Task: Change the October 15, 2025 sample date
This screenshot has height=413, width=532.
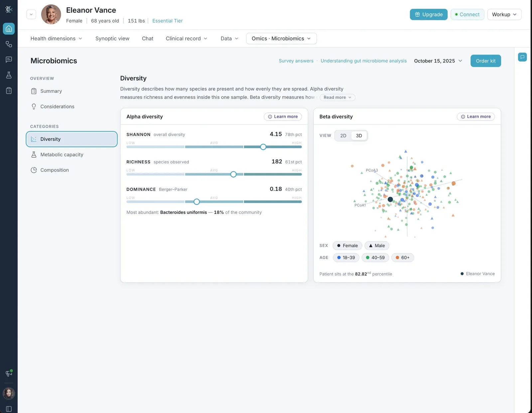Action: 438,61
